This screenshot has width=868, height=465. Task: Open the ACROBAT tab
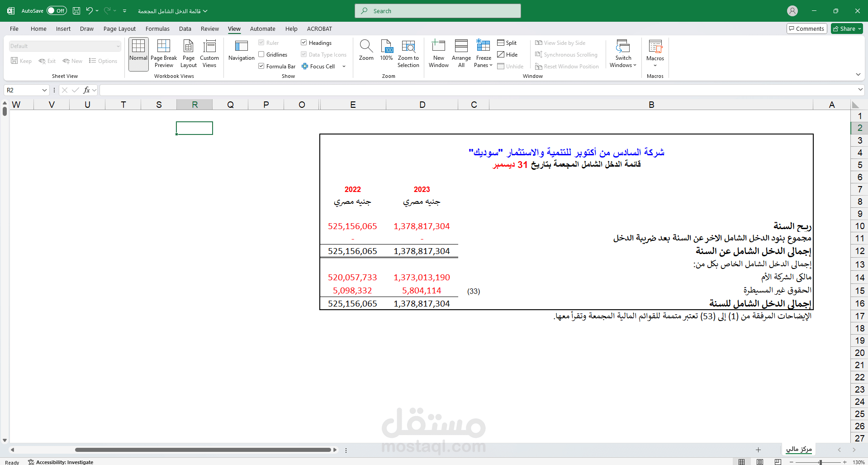319,29
